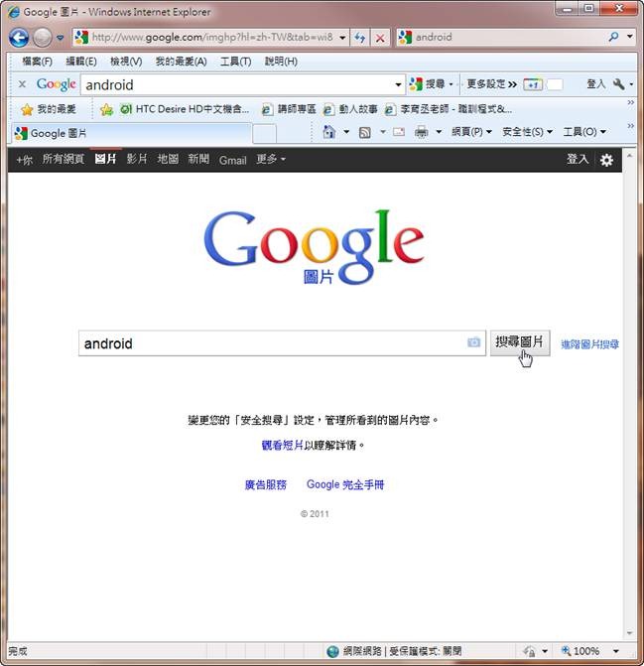
Task: Click the Google Toolbar logo
Action: [56, 84]
